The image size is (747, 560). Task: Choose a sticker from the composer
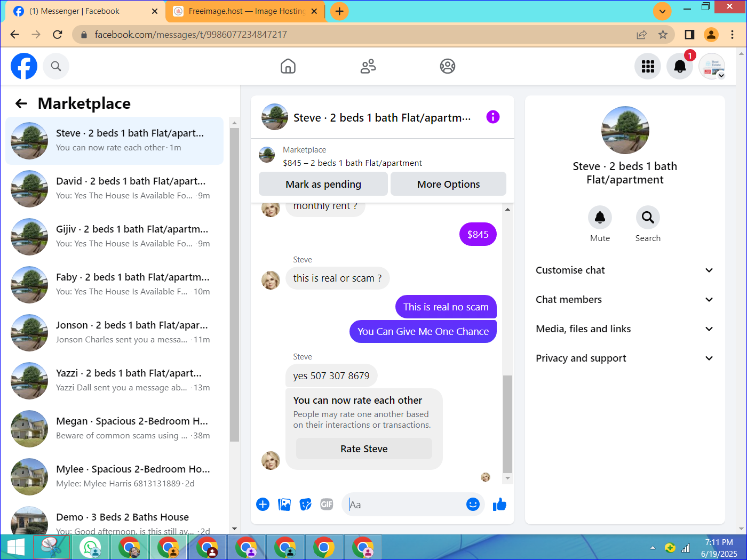[306, 505]
